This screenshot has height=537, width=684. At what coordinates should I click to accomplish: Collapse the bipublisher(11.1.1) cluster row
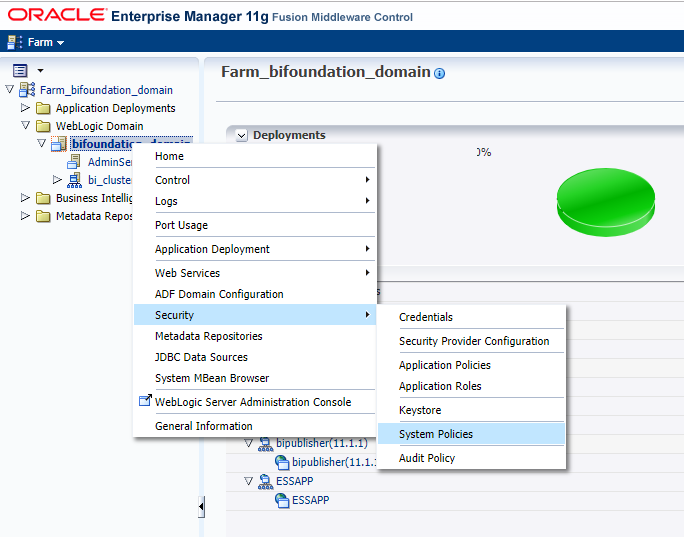click(x=248, y=443)
